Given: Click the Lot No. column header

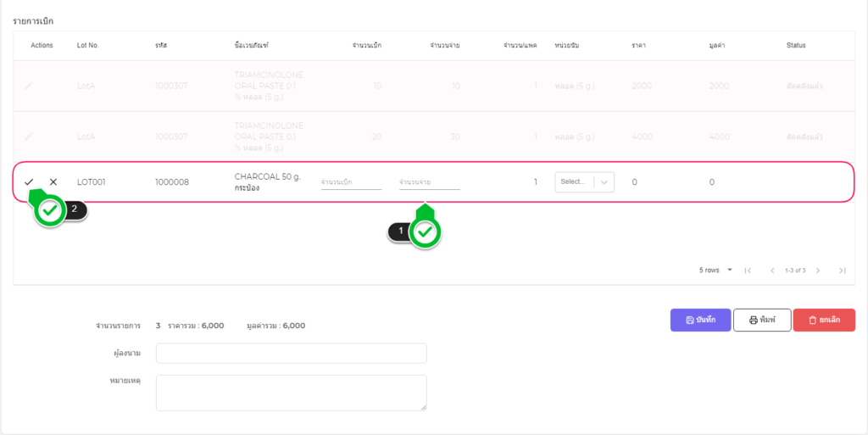Looking at the screenshot, I should click(88, 45).
